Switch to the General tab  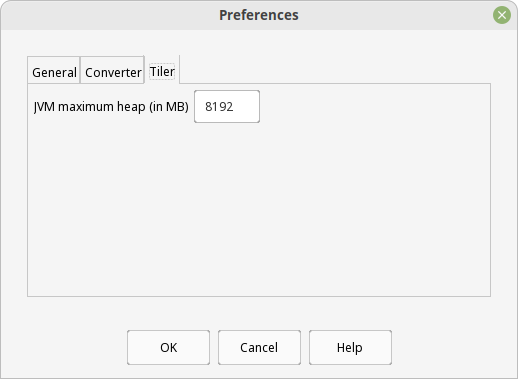pyautogui.click(x=54, y=70)
